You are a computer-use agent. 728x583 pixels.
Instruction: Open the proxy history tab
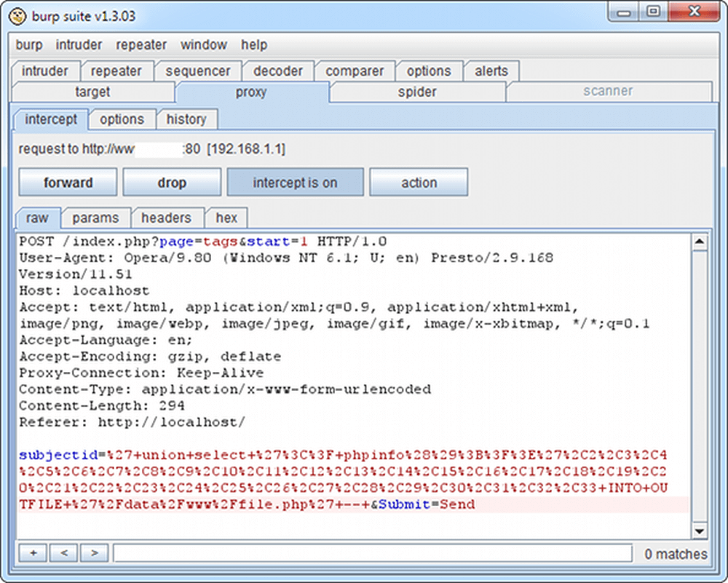click(187, 119)
